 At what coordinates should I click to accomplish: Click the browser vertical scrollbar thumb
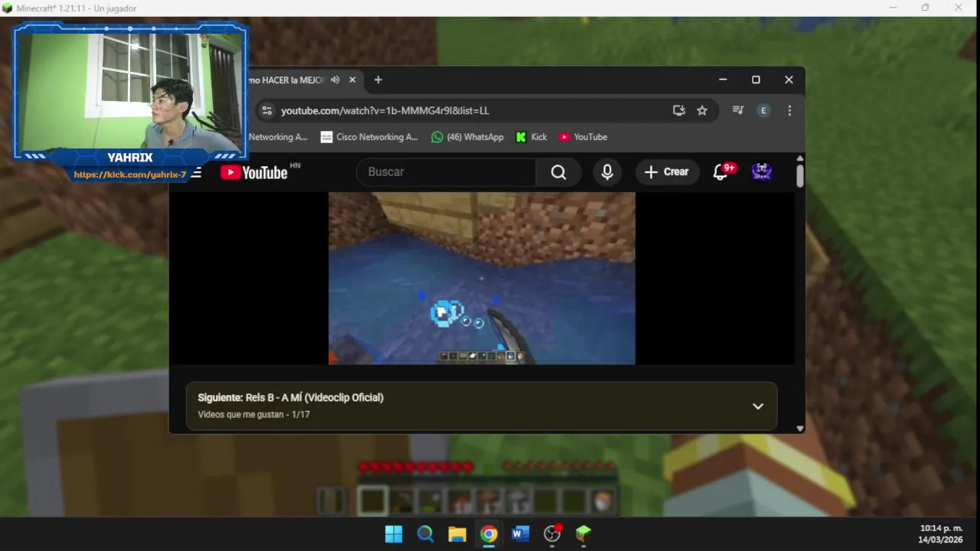click(x=800, y=175)
